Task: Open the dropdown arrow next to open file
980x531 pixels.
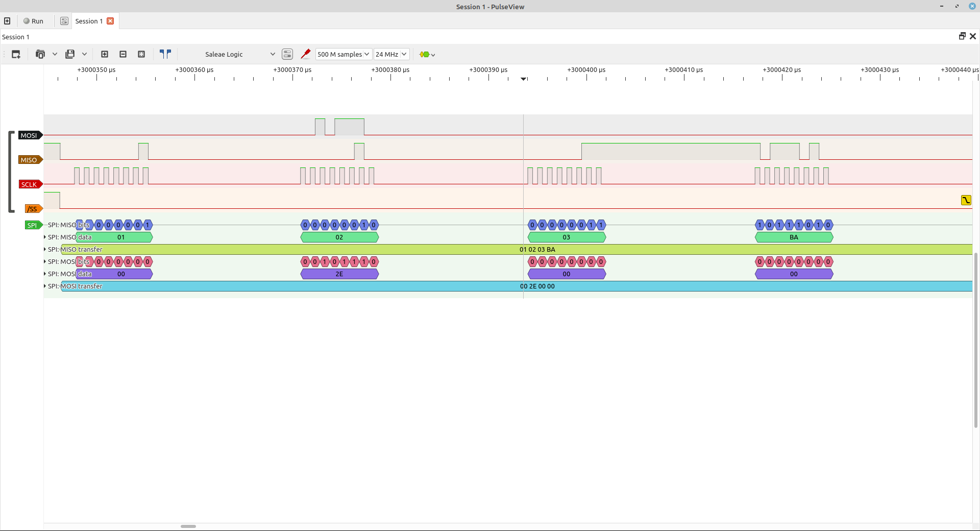Action: (x=55, y=54)
